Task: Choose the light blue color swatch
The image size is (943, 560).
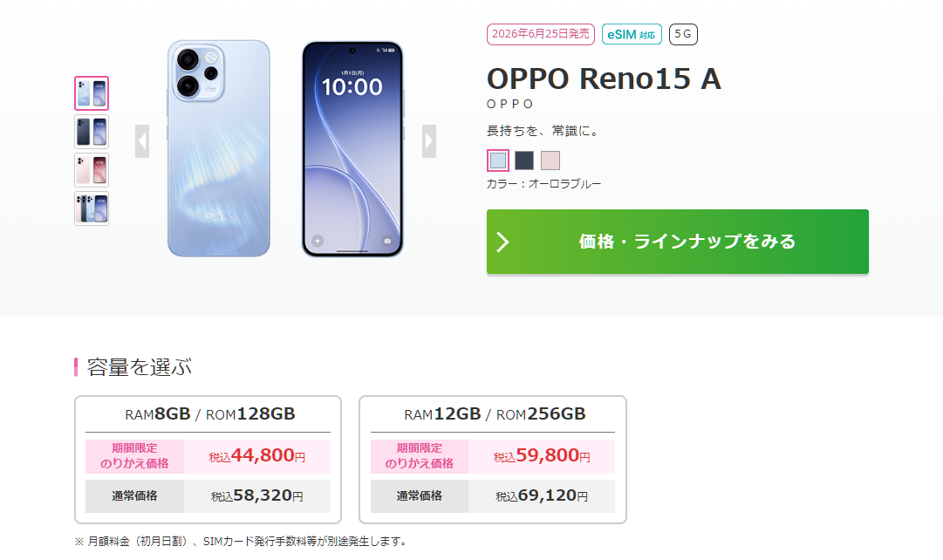Action: coord(498,160)
